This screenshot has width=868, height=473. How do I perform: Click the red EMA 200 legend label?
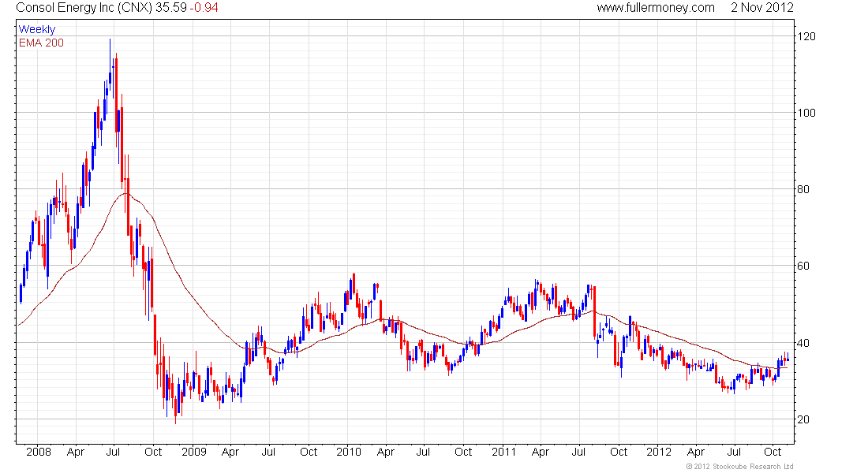pos(42,43)
